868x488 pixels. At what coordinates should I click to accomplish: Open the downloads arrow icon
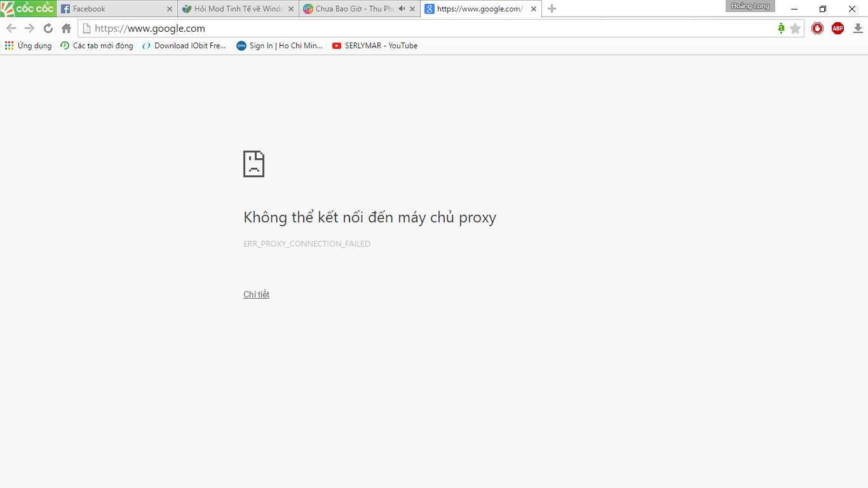click(x=857, y=29)
